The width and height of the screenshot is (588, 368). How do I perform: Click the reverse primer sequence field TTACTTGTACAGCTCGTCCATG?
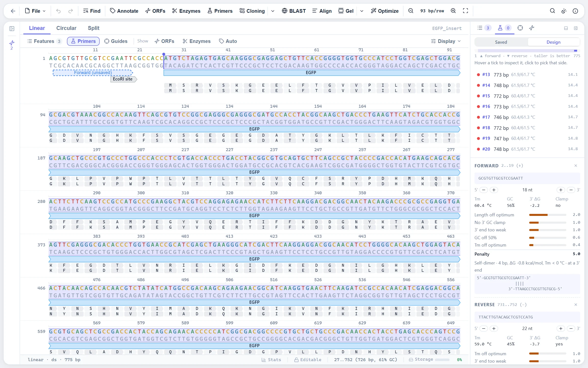[527, 317]
